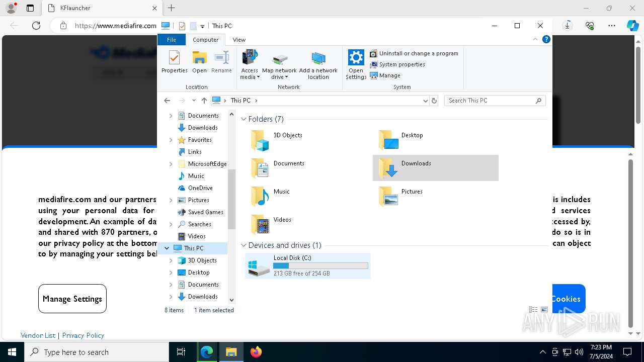644x362 pixels.
Task: Click the Open ribbon icon
Action: 199,62
